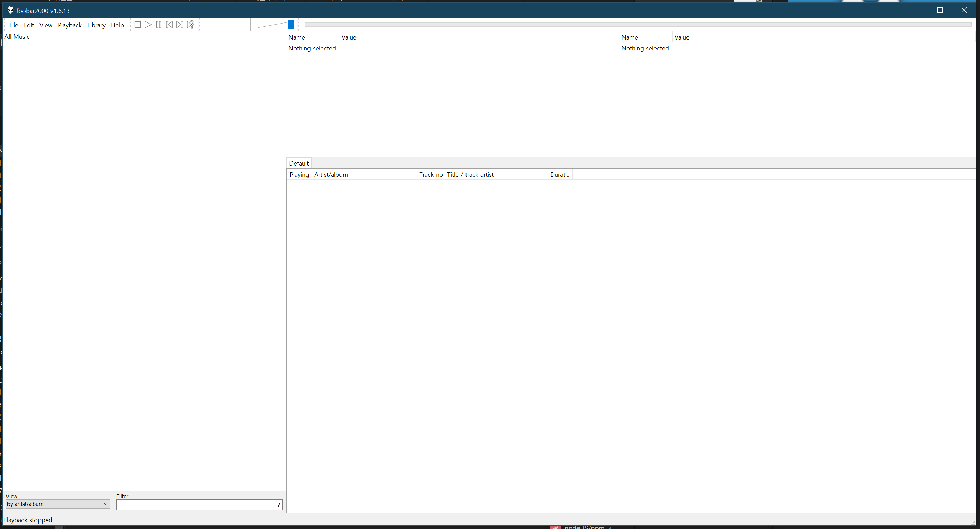980x529 pixels.
Task: Click the Stop playback button
Action: [x=138, y=25]
